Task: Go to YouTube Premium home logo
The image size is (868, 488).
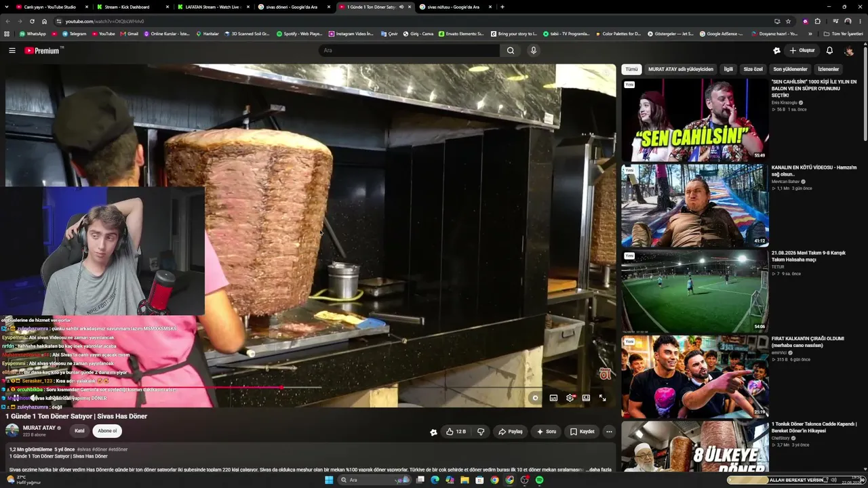Action: coord(43,50)
